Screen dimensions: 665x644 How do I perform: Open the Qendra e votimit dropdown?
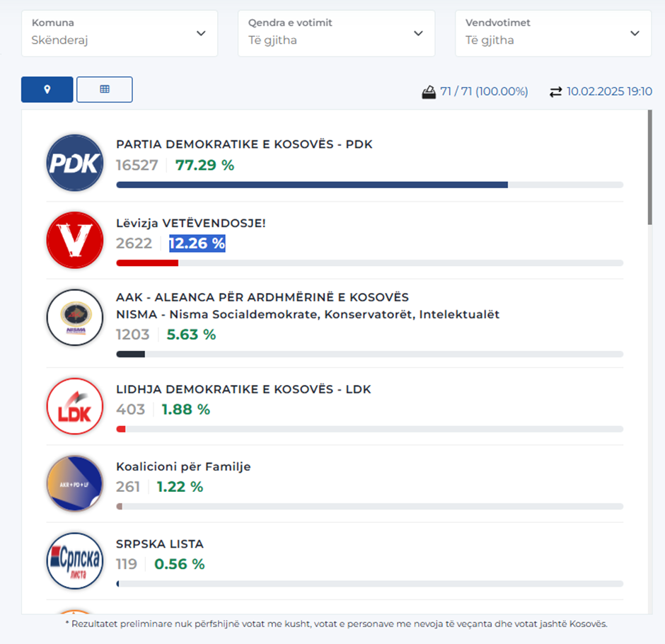tap(336, 33)
